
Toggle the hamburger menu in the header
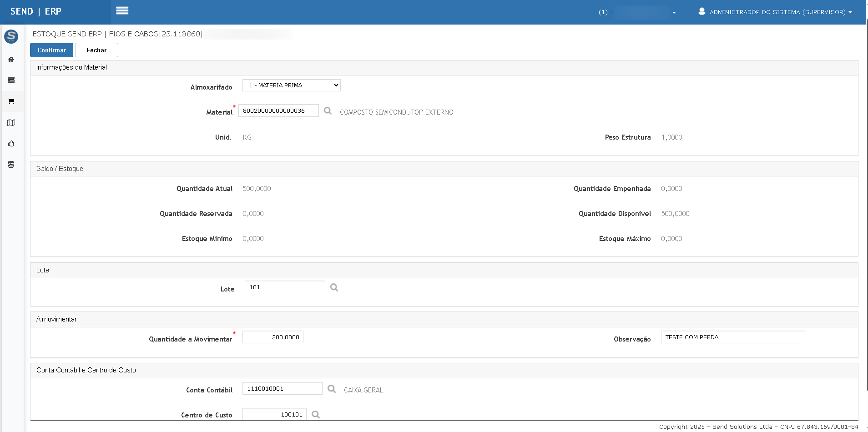[x=122, y=11]
